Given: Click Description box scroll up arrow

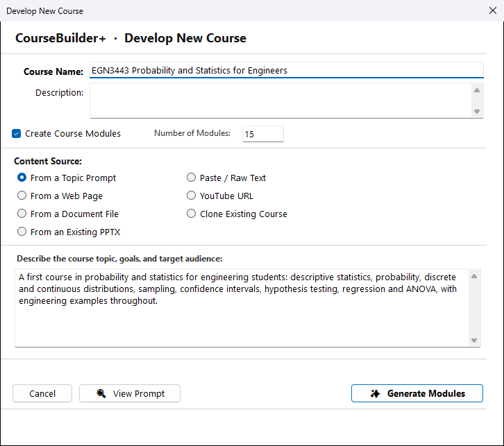Looking at the screenshot, I should coord(477,90).
